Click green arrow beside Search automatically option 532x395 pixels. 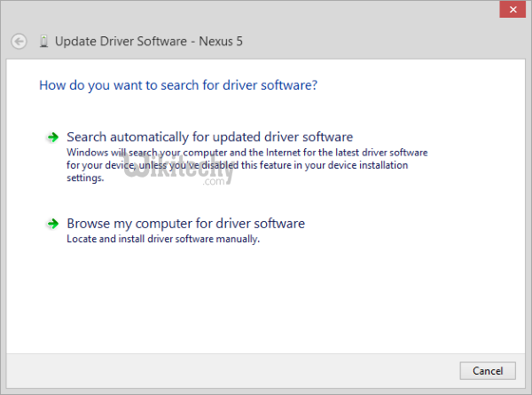[x=53, y=138]
